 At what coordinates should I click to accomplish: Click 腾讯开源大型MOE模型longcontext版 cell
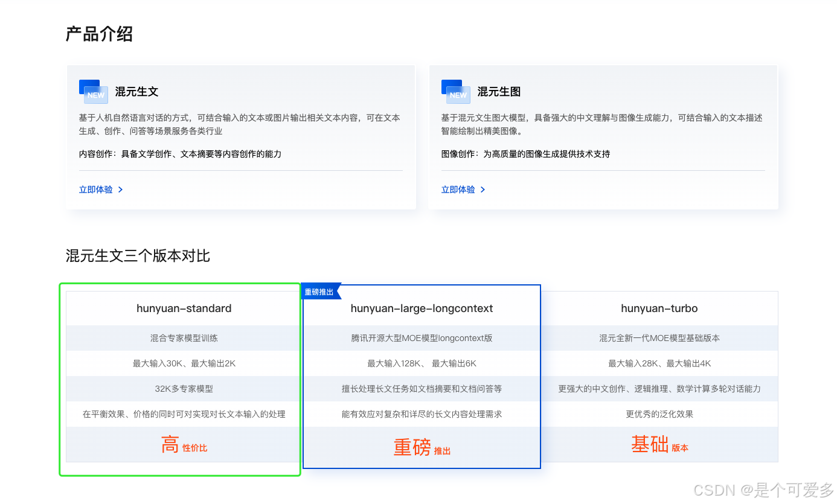pos(422,338)
